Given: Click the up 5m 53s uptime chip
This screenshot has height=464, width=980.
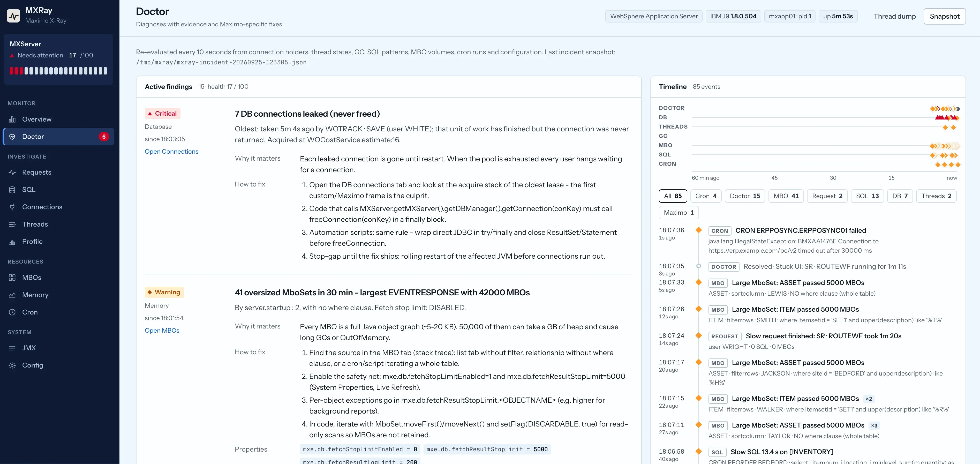Looking at the screenshot, I should click(838, 16).
